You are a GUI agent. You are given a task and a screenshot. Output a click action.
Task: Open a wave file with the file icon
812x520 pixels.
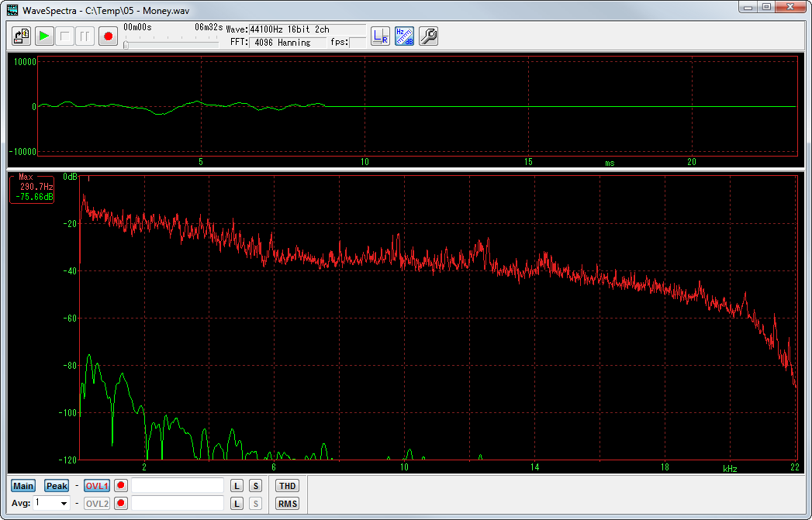[x=22, y=36]
